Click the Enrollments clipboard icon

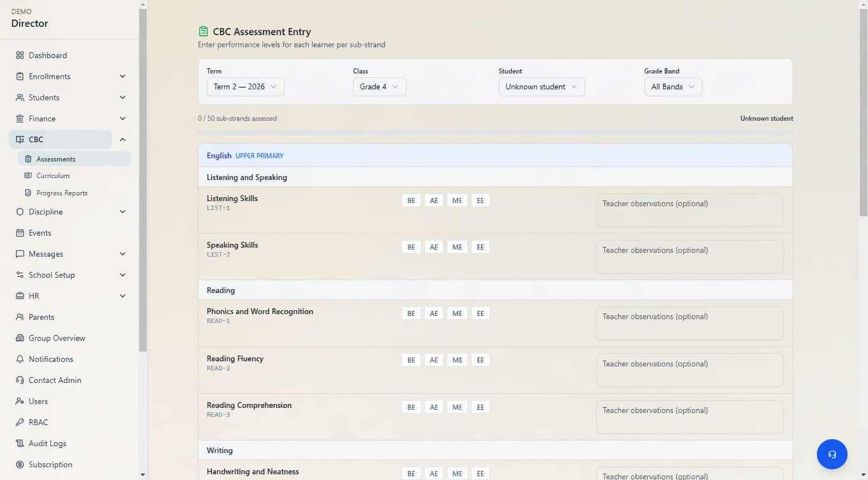click(x=20, y=77)
